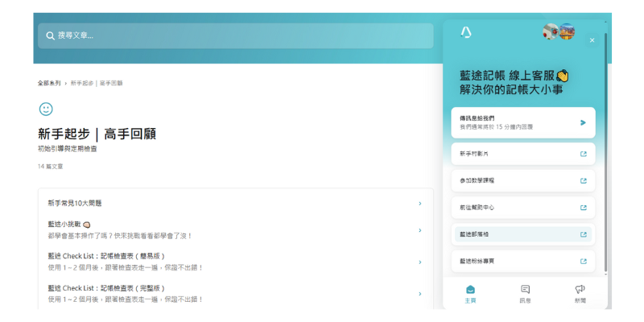Click external link icon beside 藍途部落格
Screen dimensions: 644x322
tap(583, 234)
